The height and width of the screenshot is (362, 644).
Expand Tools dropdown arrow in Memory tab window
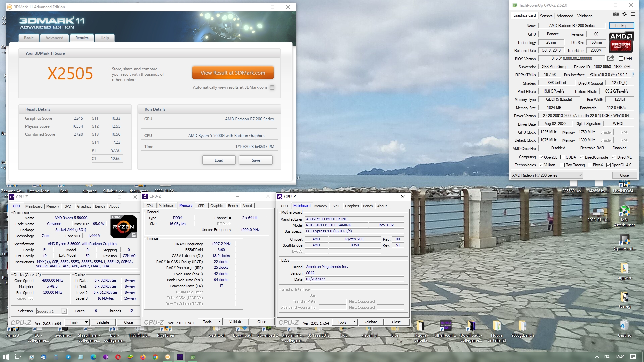pos(219,322)
